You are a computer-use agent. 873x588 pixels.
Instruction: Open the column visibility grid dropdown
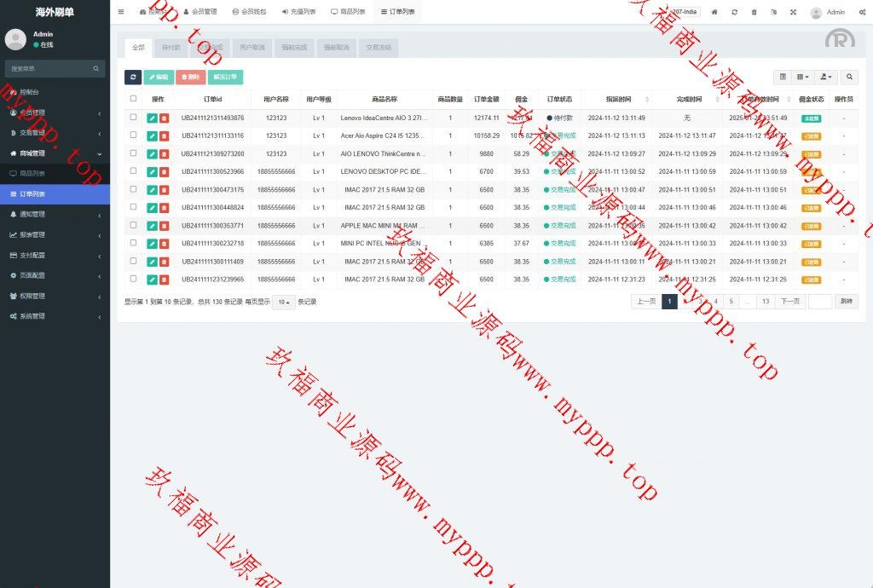click(x=803, y=78)
